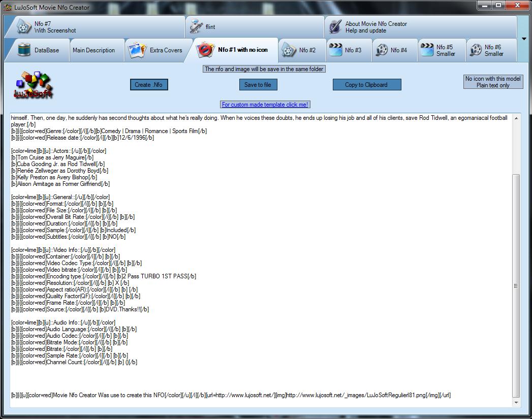
Task: Click the LuJoSoft logo image
Action: point(33,85)
